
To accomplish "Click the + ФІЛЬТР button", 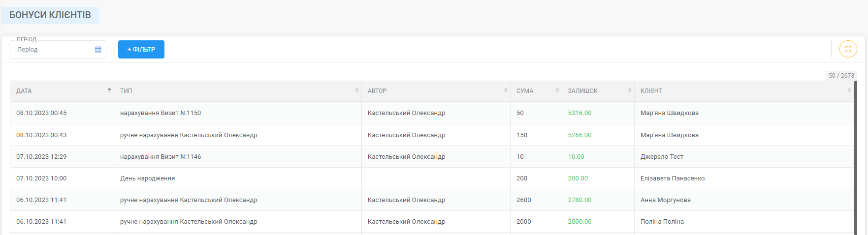I will [141, 49].
